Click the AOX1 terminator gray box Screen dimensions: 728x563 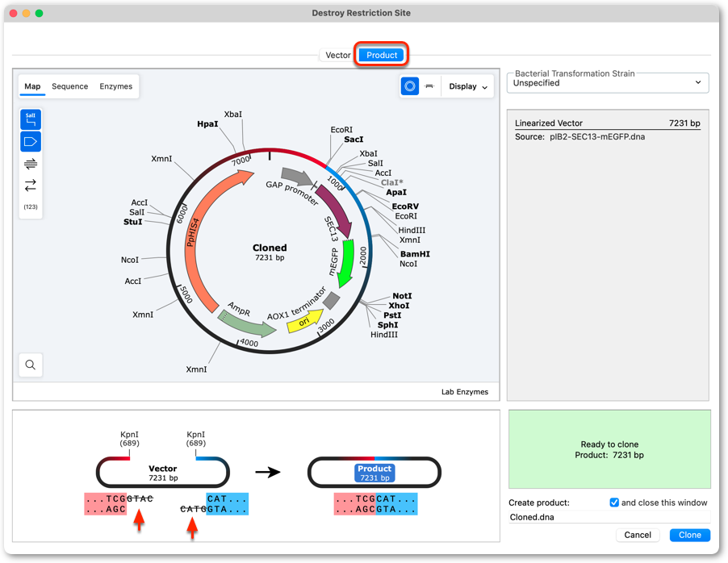click(332, 300)
